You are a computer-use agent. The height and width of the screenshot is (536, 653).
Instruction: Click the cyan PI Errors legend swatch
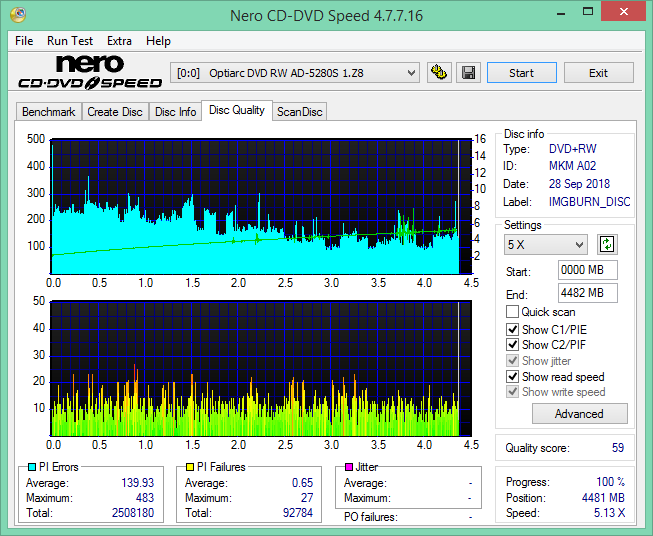pos(31,467)
